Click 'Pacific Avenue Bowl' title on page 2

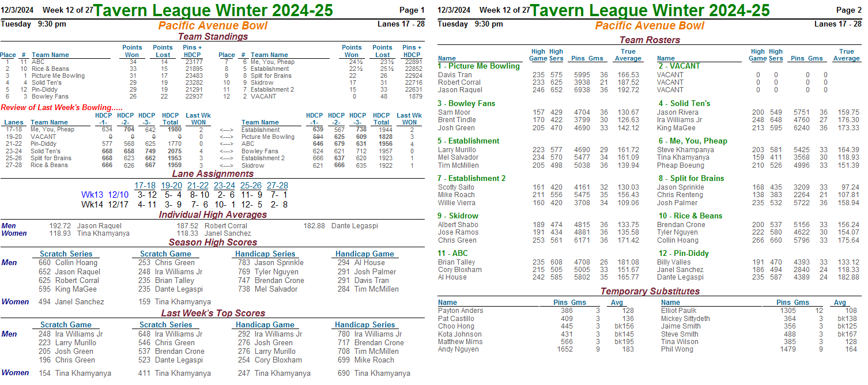(650, 25)
